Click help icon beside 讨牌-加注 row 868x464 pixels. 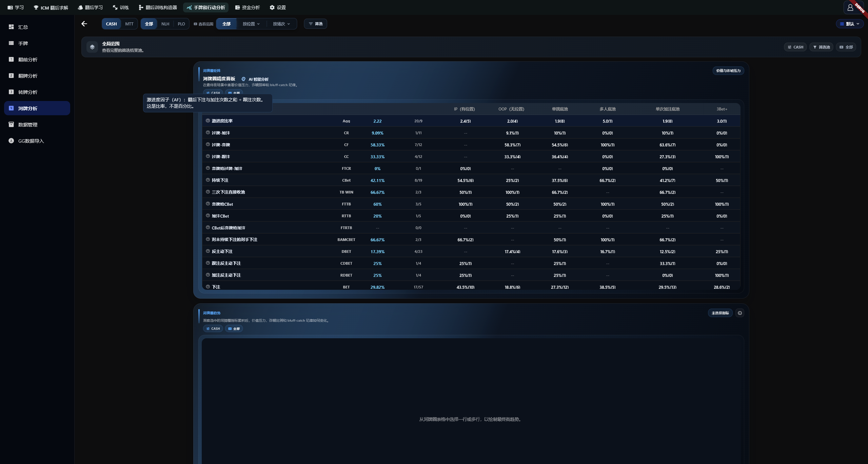pos(208,133)
